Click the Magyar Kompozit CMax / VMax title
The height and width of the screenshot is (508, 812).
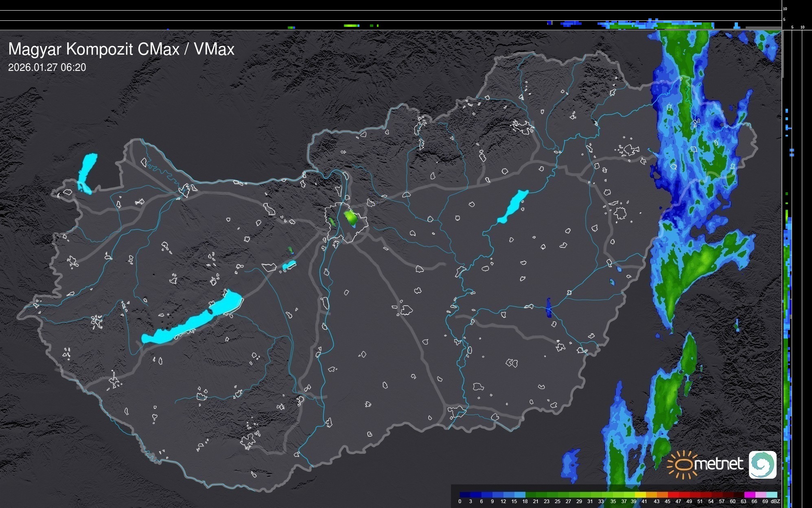pyautogui.click(x=121, y=49)
